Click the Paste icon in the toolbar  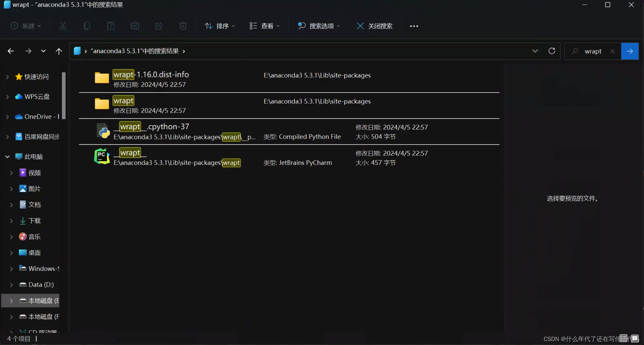[111, 26]
